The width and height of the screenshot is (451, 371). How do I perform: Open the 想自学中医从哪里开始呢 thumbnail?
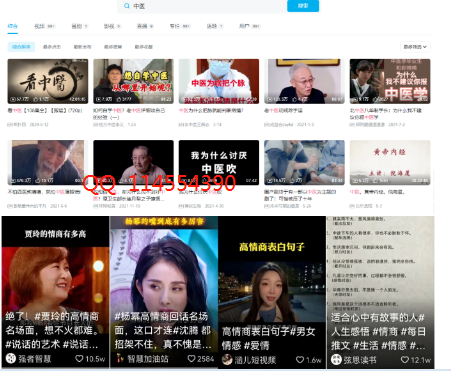click(133, 81)
